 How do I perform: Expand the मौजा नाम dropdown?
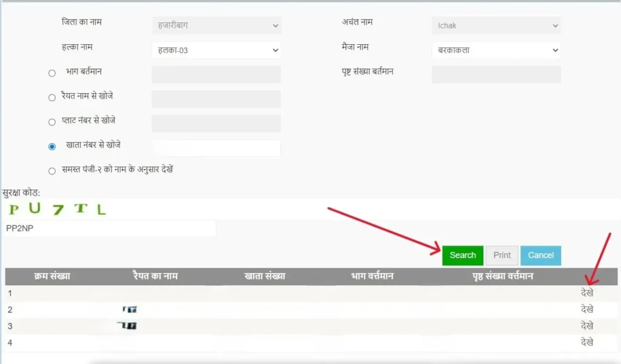[x=496, y=50]
